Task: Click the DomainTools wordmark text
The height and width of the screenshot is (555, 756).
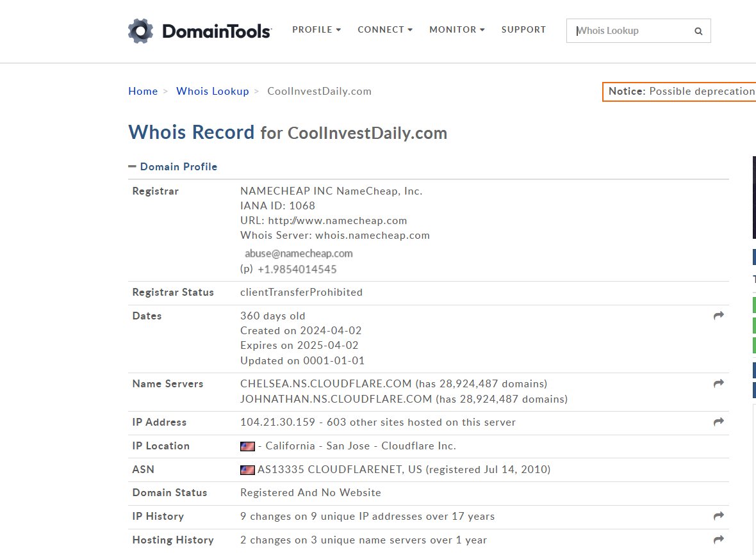Action: click(217, 31)
